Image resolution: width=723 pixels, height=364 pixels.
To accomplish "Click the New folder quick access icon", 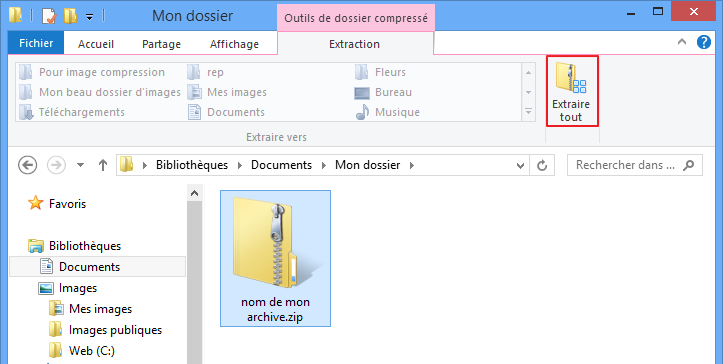I will coord(70,16).
